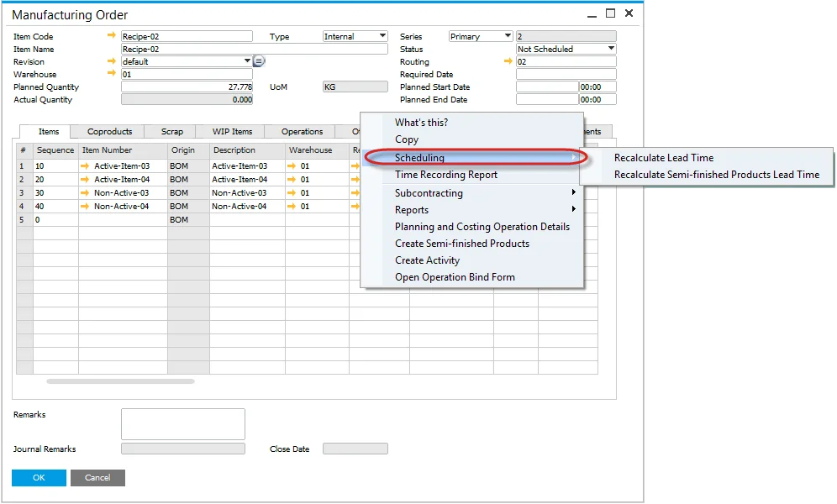Cancel the Manufacturing Order
The image size is (837, 504).
click(x=97, y=477)
